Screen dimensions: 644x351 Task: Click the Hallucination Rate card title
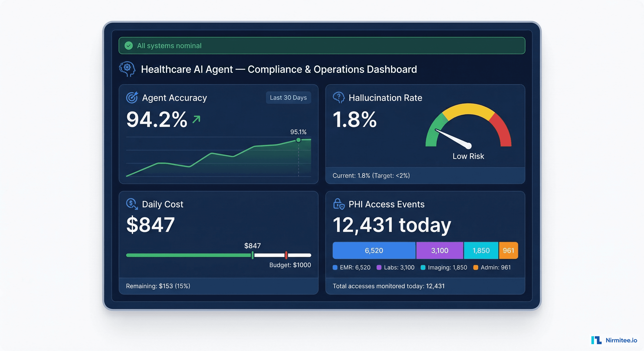coord(385,98)
